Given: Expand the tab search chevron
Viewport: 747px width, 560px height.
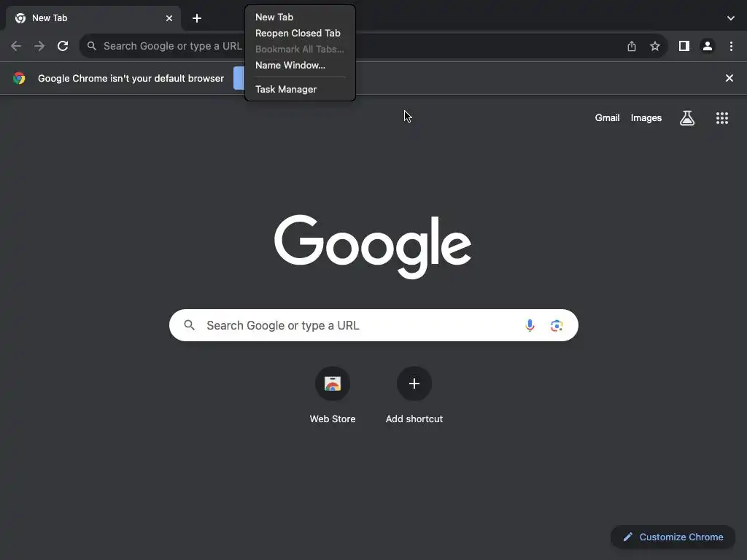Looking at the screenshot, I should [731, 18].
